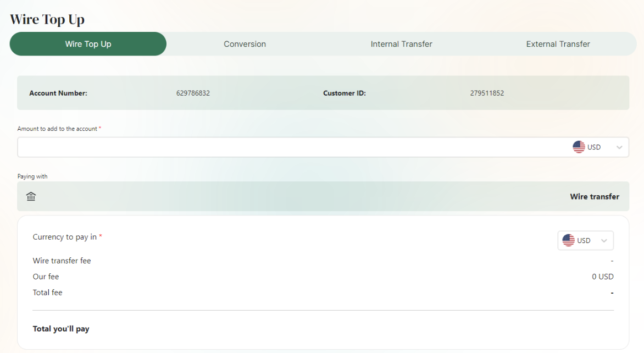Click customer ID value 279511852

tap(487, 93)
